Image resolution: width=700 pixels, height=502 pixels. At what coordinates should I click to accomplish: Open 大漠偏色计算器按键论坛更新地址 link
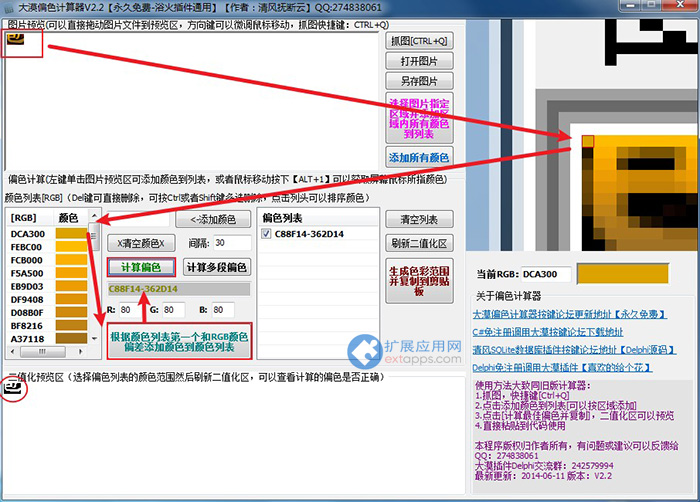pyautogui.click(x=570, y=314)
